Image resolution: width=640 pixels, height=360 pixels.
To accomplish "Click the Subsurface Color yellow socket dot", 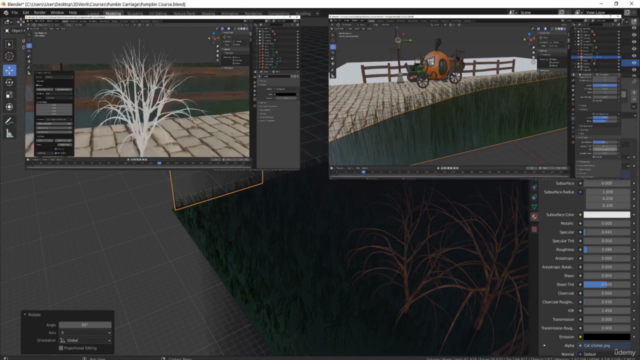I will [x=580, y=215].
